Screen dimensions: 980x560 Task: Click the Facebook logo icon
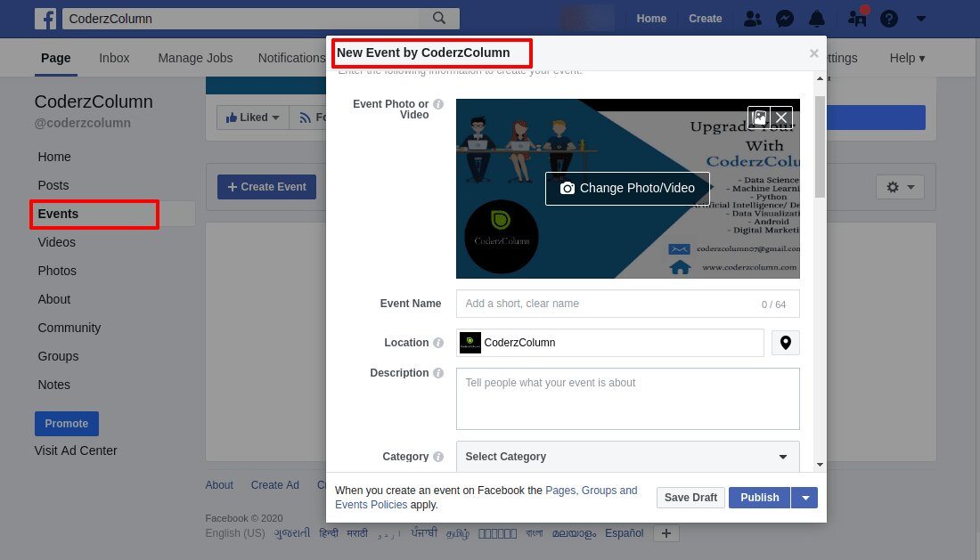pos(45,19)
